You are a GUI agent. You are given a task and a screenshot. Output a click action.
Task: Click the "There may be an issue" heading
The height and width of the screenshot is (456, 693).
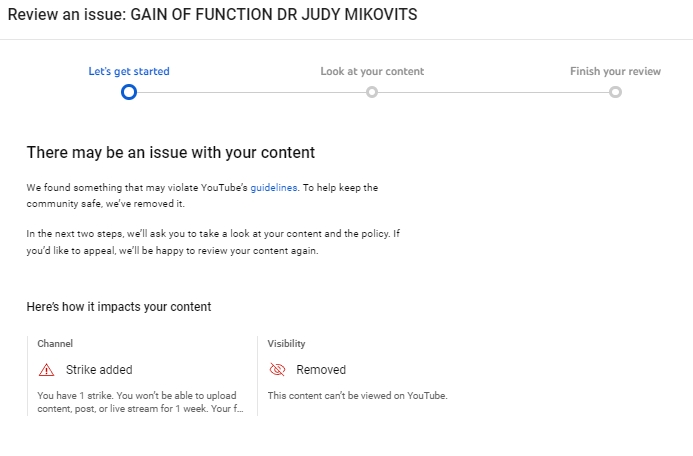170,153
